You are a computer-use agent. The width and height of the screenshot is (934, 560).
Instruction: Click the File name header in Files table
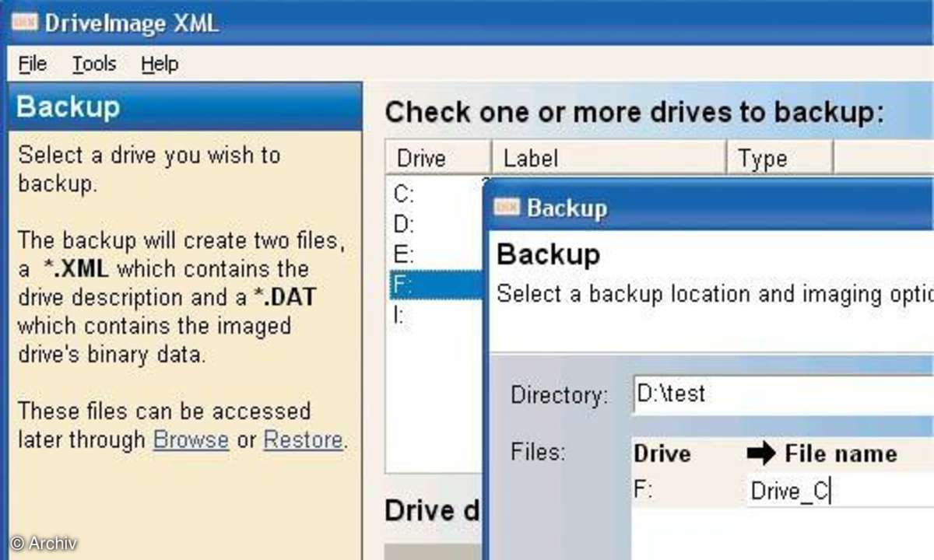click(841, 454)
